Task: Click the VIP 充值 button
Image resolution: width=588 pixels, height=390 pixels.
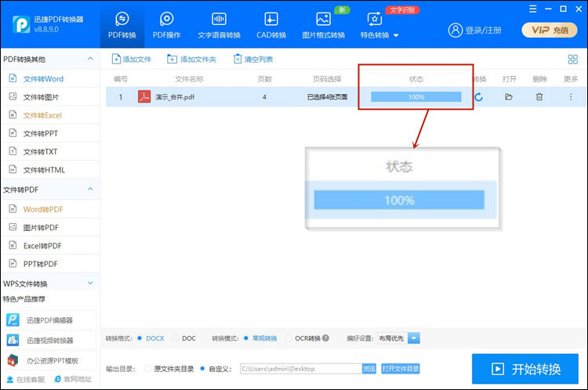Action: click(x=550, y=30)
